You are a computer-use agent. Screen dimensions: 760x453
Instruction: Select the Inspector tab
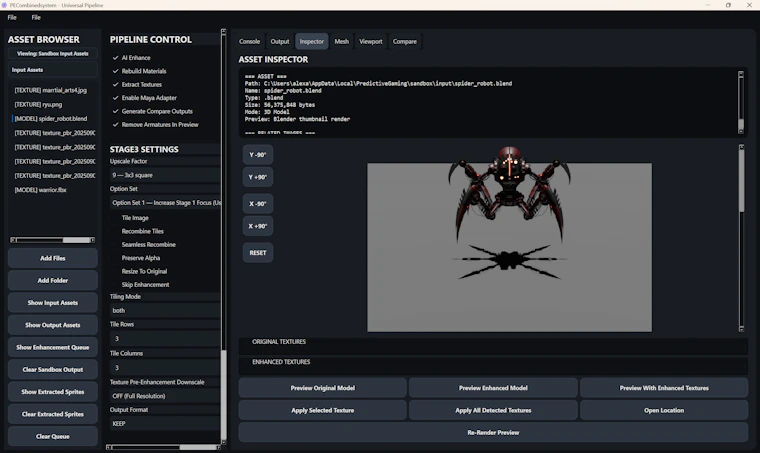[x=312, y=42]
